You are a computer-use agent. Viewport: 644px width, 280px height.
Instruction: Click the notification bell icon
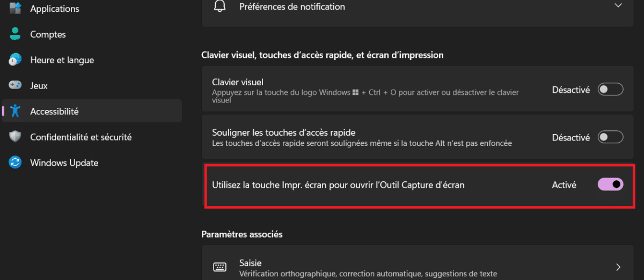pyautogui.click(x=219, y=7)
